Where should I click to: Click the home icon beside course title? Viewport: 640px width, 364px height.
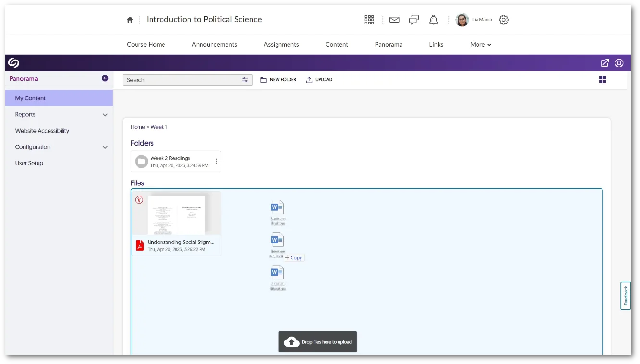tap(130, 20)
